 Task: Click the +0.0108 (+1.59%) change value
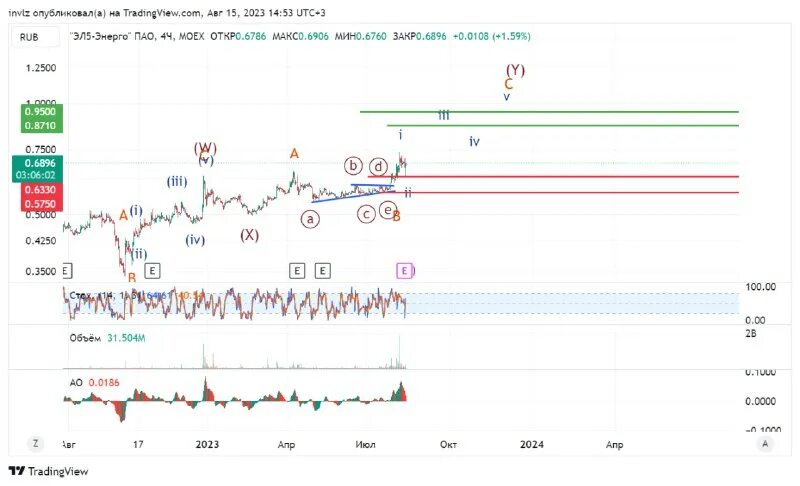point(491,37)
